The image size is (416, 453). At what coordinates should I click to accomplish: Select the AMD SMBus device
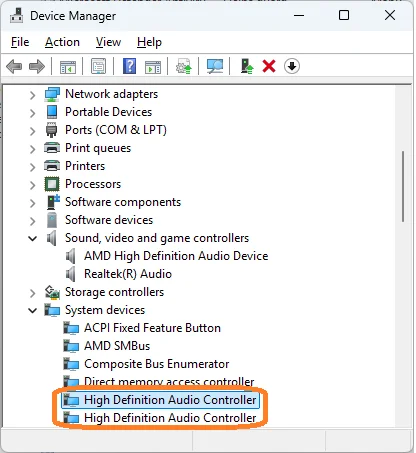[117, 346]
